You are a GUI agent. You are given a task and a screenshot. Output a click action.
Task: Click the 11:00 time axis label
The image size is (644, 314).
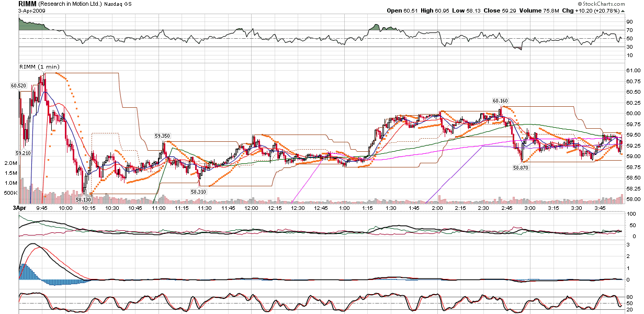[159, 208]
